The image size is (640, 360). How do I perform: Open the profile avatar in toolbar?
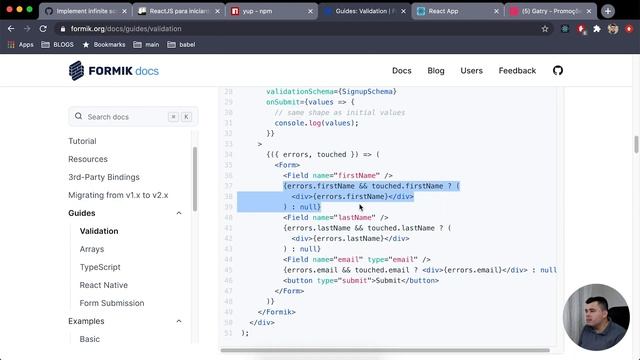tap(613, 29)
